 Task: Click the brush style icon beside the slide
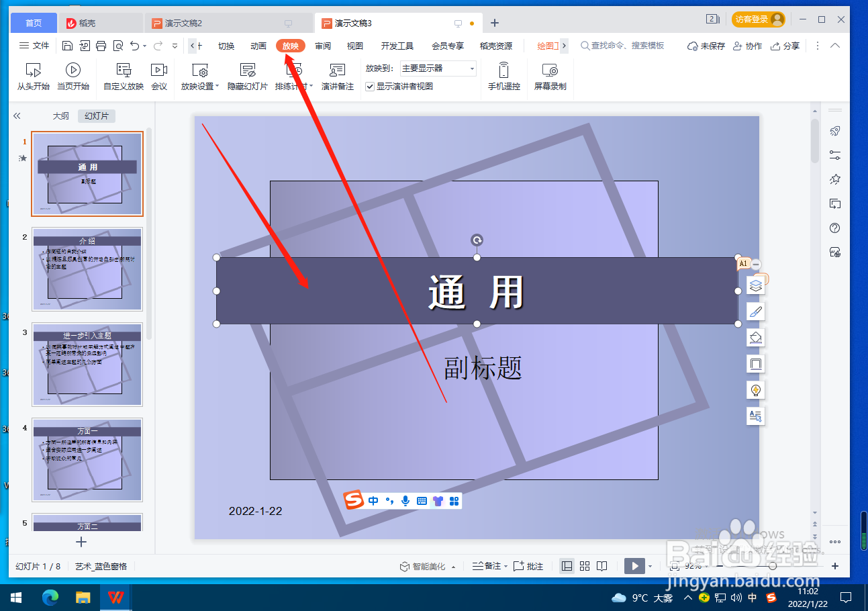[756, 312]
